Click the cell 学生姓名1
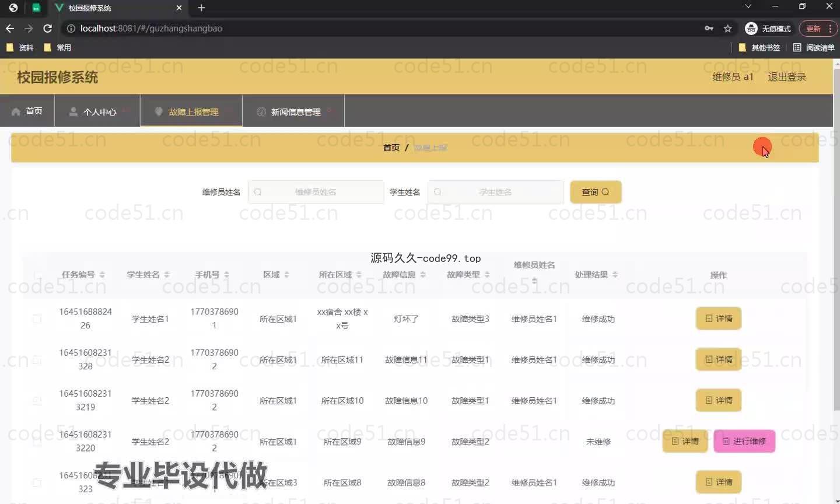Image resolution: width=840 pixels, height=504 pixels. (150, 319)
